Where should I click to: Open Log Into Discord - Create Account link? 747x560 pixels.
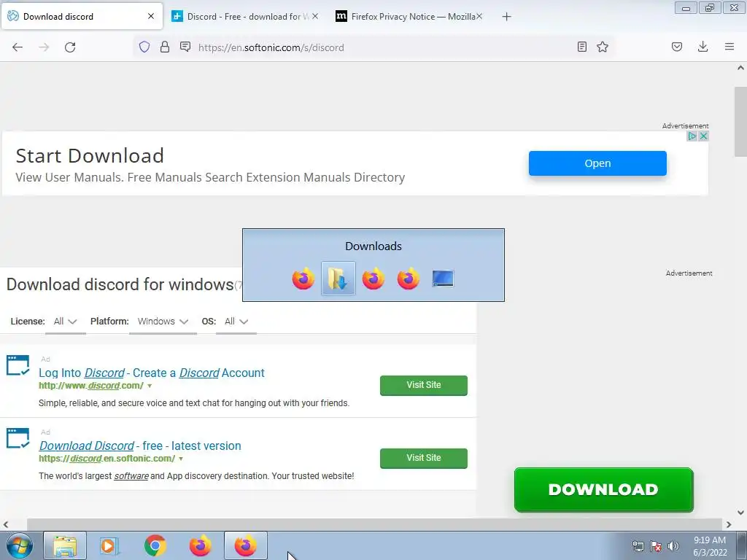[152, 373]
